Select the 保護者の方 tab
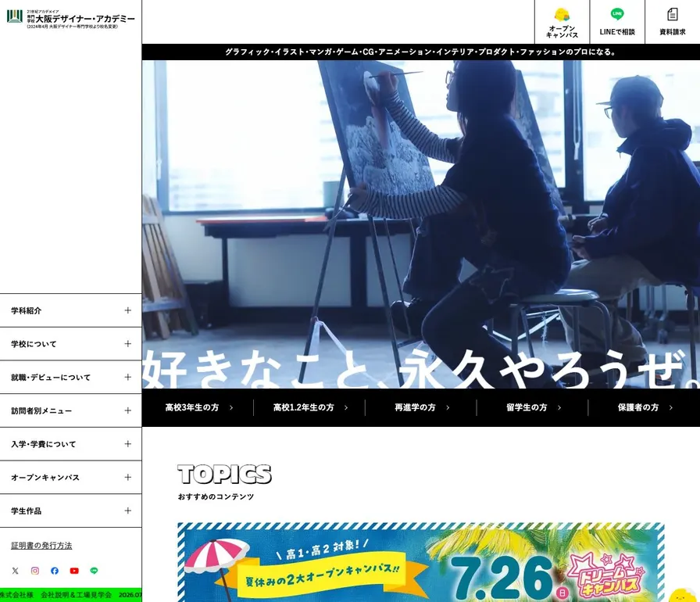Screen dimensions: 700x602 pyautogui.click(x=645, y=407)
